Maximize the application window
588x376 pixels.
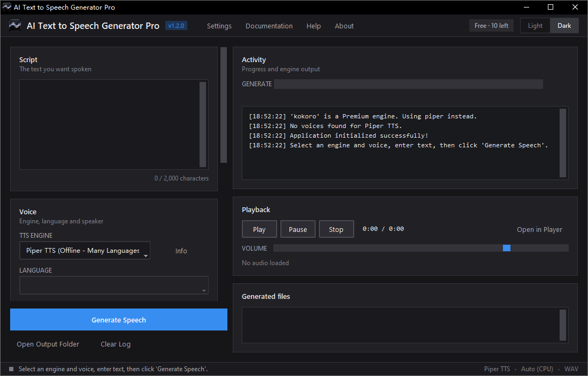click(551, 7)
